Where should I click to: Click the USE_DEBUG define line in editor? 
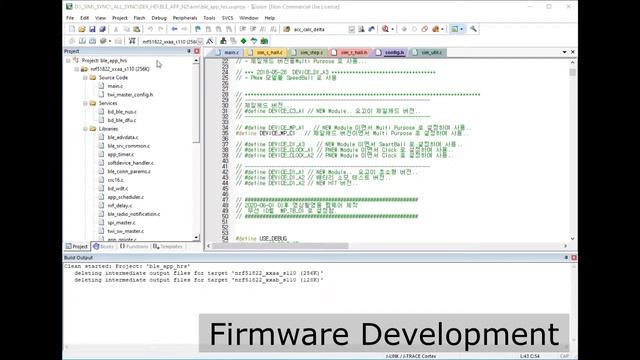pyautogui.click(x=262, y=238)
